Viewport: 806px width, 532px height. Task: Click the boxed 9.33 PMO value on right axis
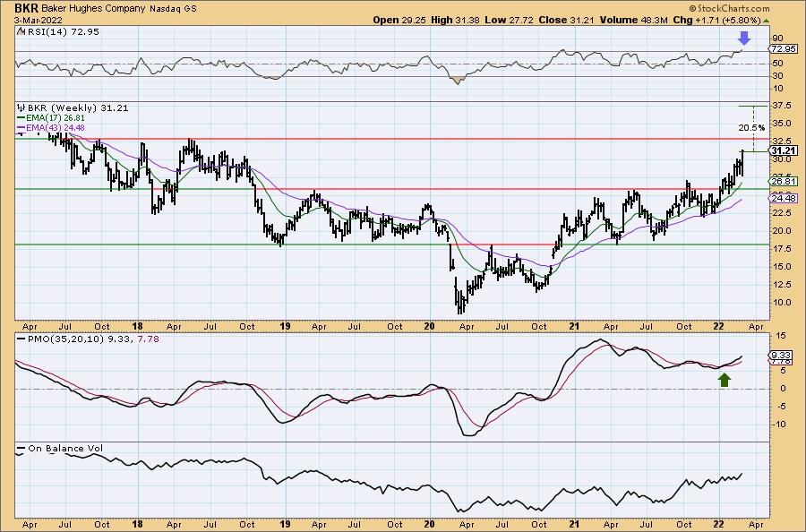click(x=781, y=356)
